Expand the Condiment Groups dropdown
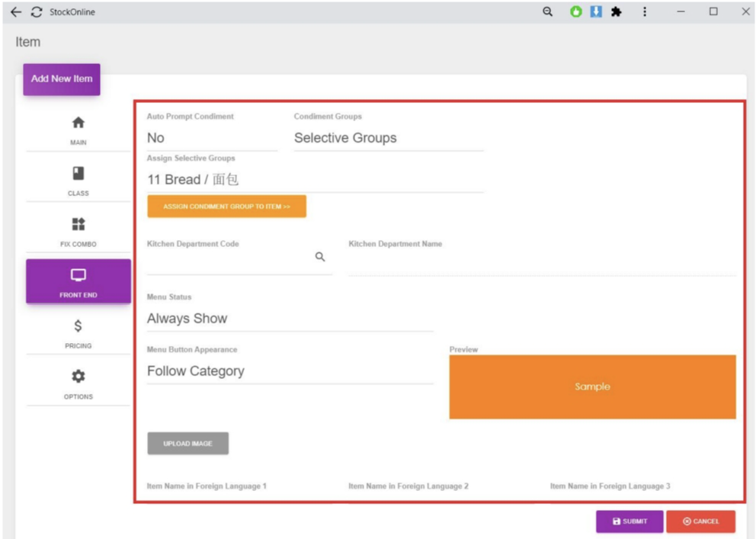 click(388, 138)
